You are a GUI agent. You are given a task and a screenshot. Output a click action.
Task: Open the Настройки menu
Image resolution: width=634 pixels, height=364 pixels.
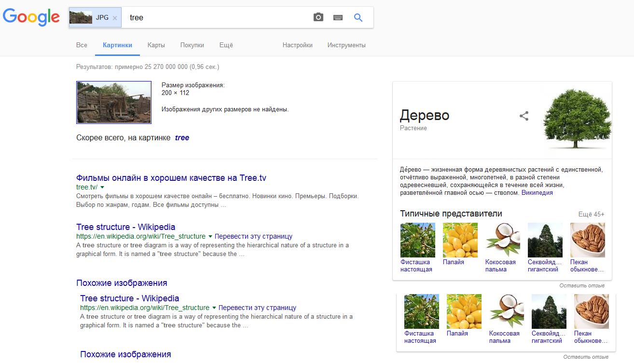pos(298,45)
